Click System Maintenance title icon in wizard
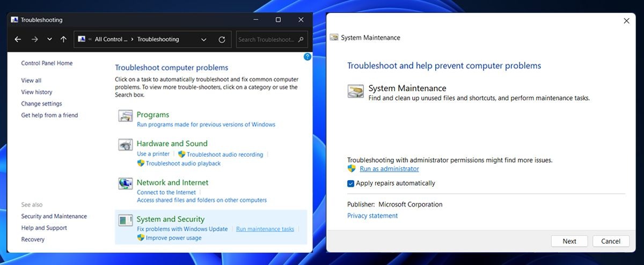Screen dimensions: 644x265 coord(334,38)
